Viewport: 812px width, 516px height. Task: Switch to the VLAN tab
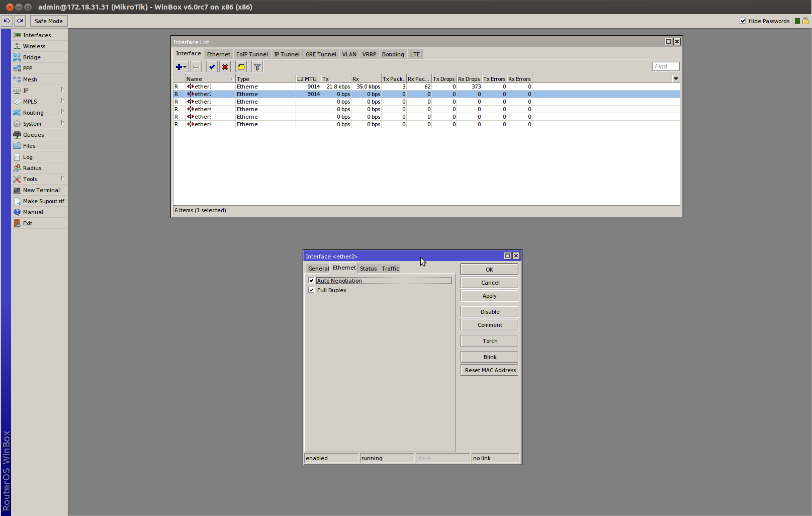tap(349, 54)
